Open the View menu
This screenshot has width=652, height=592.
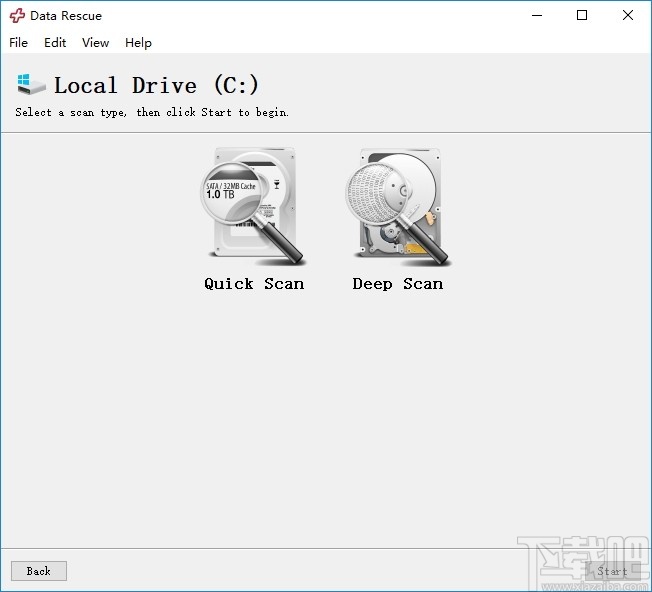[x=95, y=42]
